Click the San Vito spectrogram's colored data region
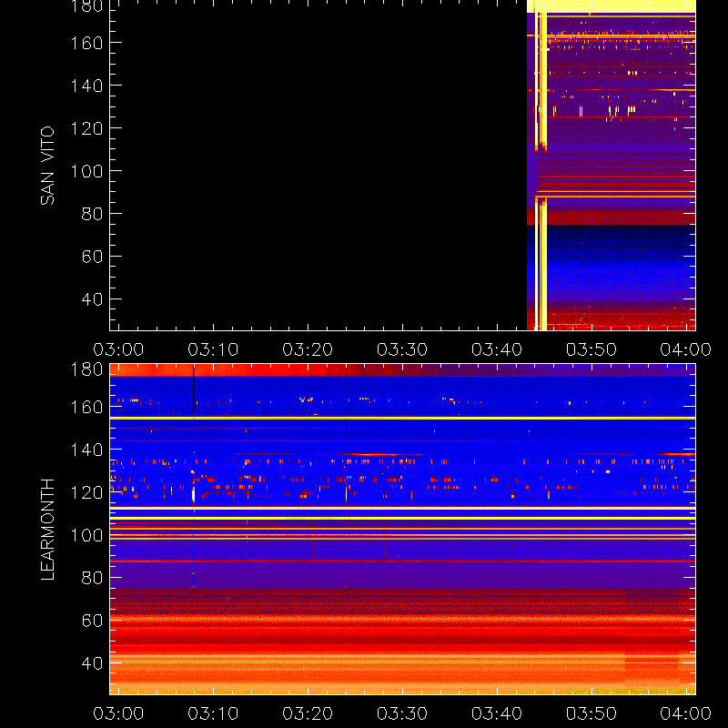Viewport: 728px width, 728px height. (x=611, y=166)
